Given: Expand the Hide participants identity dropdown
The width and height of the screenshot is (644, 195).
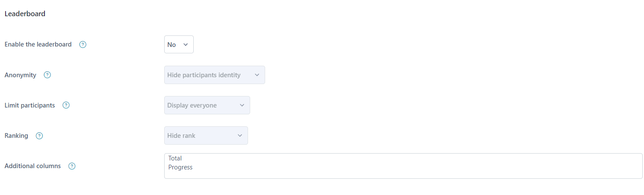Looking at the screenshot, I should (x=215, y=75).
